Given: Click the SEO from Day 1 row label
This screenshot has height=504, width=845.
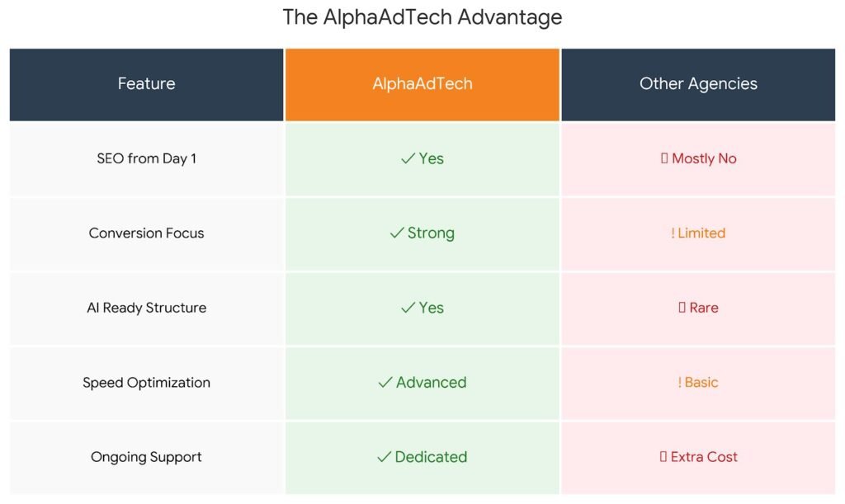Looking at the screenshot, I should point(146,158).
